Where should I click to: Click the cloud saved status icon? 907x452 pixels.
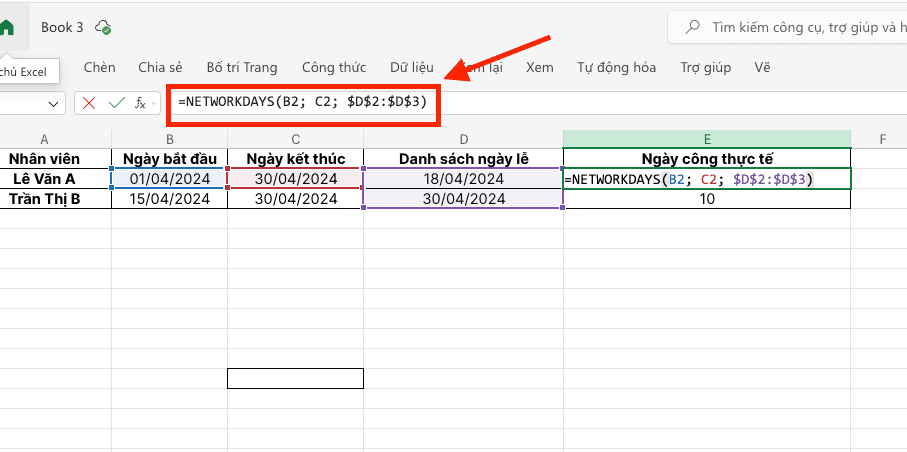(x=104, y=27)
